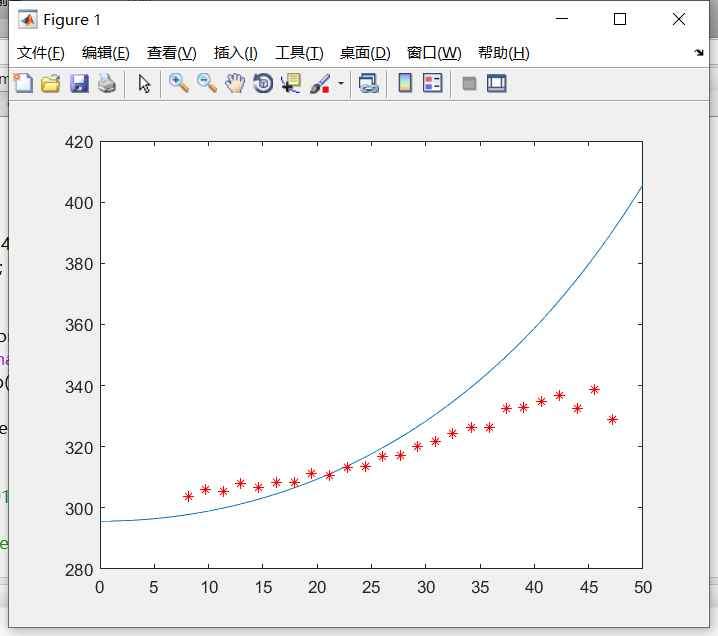Toggle the Insert Legend button

click(432, 84)
